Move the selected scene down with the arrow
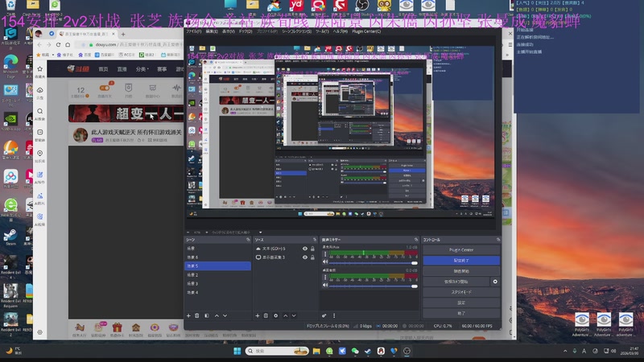The width and height of the screenshot is (644, 362). point(225,315)
